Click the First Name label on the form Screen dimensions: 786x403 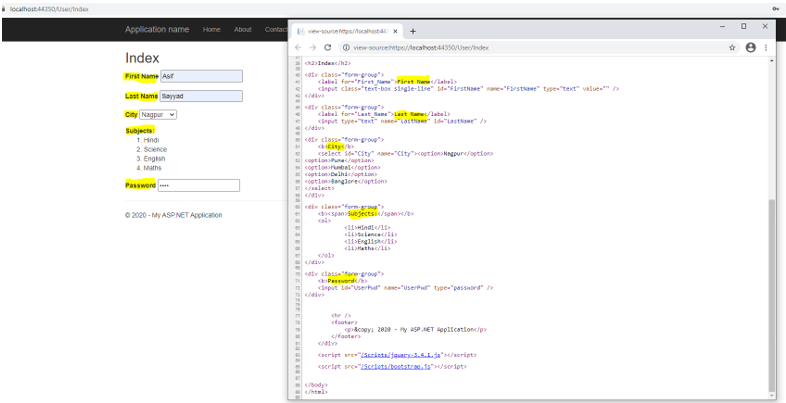(142, 77)
